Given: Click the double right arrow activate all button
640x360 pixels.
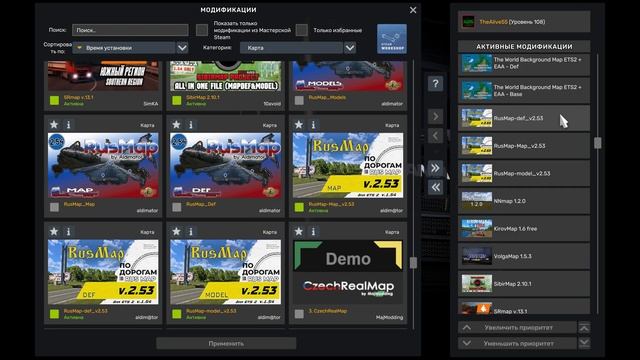Looking at the screenshot, I should 435,168.
